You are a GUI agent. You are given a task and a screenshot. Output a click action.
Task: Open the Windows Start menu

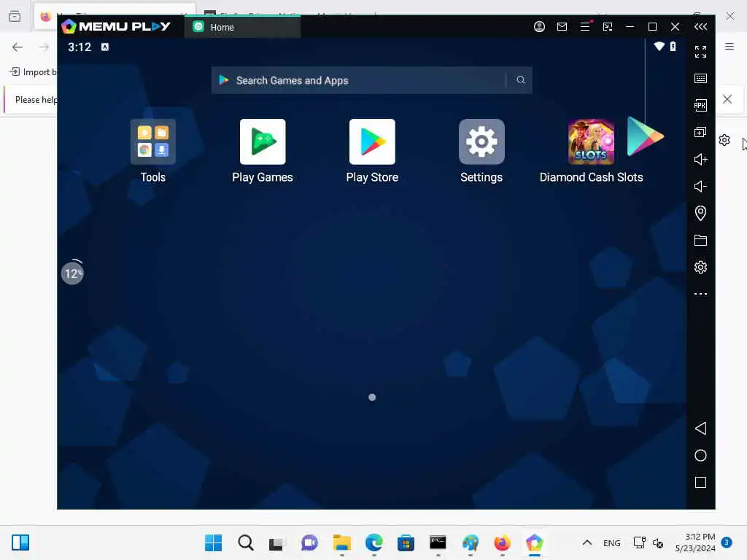213,542
